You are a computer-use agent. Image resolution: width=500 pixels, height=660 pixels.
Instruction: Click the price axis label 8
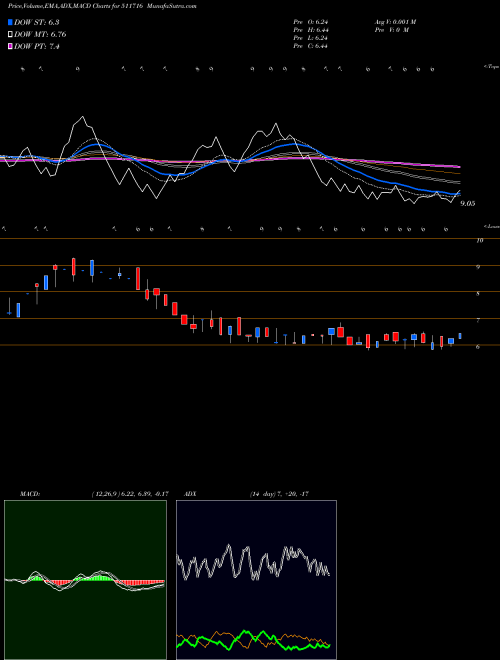[x=478, y=294]
